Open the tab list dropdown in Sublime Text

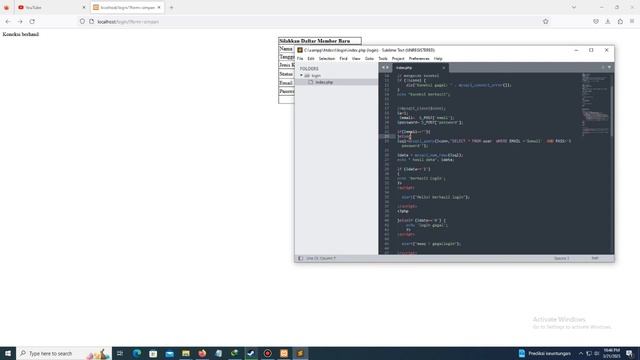[x=609, y=67]
